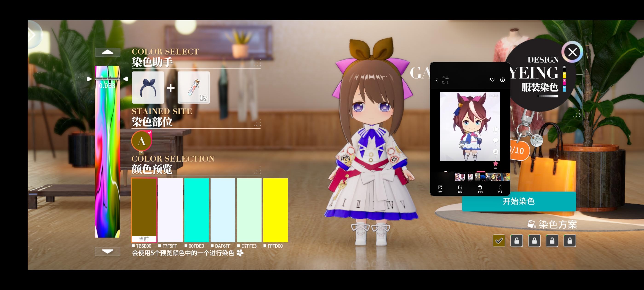Tap the 分享 share icon
The image size is (644, 290).
pyautogui.click(x=440, y=189)
